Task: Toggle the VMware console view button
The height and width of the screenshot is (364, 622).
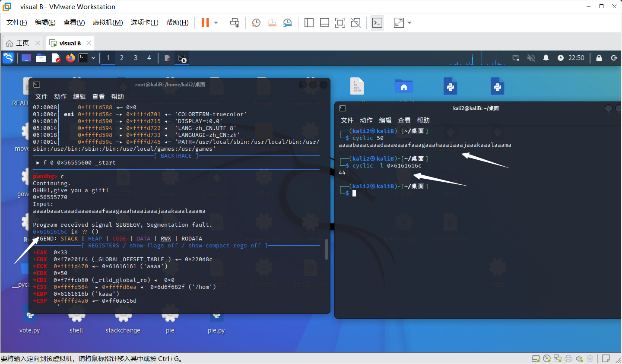Action: (x=377, y=23)
